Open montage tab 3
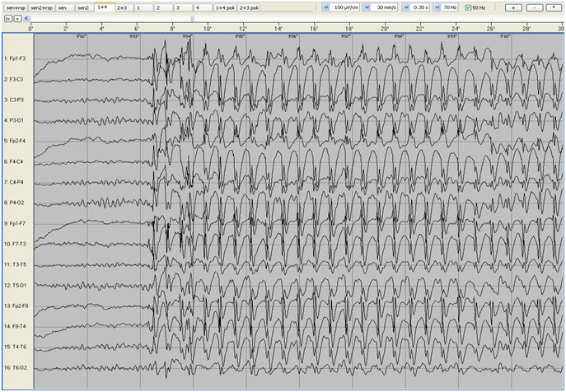566x392 pixels. click(183, 7)
